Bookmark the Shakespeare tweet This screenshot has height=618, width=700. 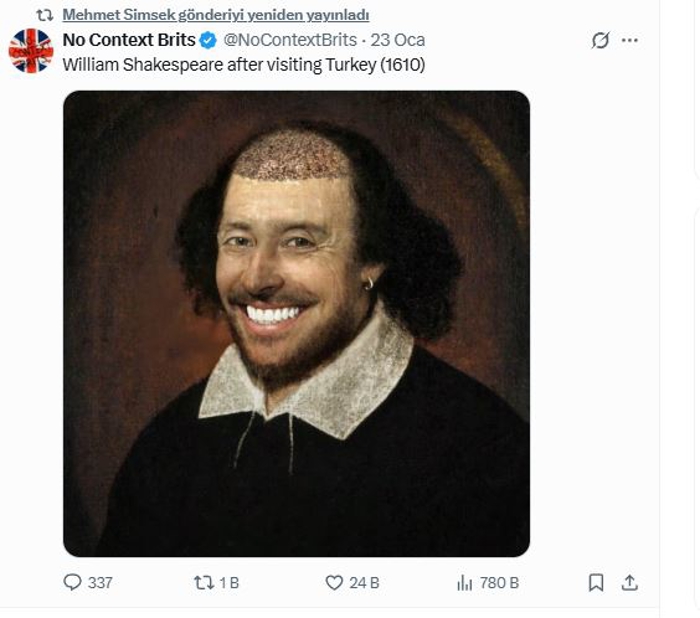[596, 582]
